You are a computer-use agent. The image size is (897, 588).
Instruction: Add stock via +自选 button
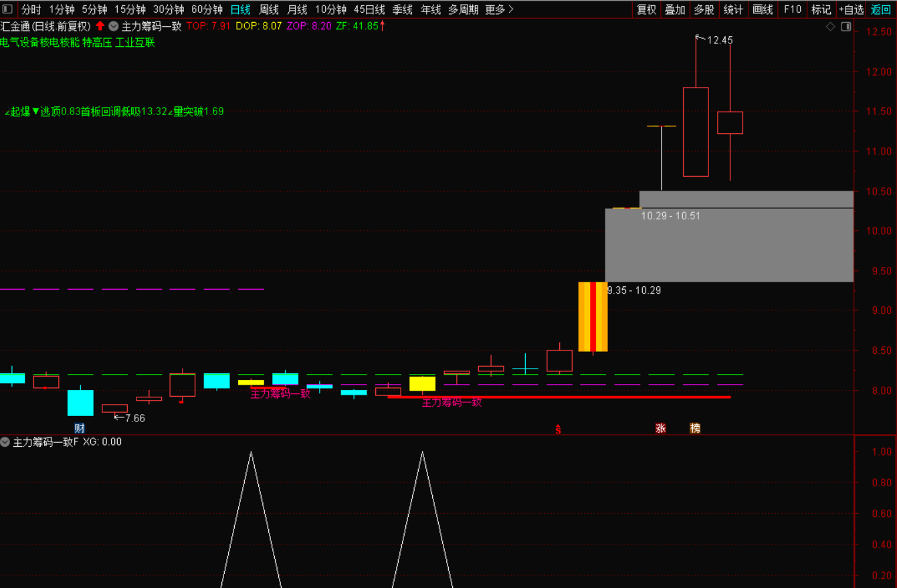851,9
